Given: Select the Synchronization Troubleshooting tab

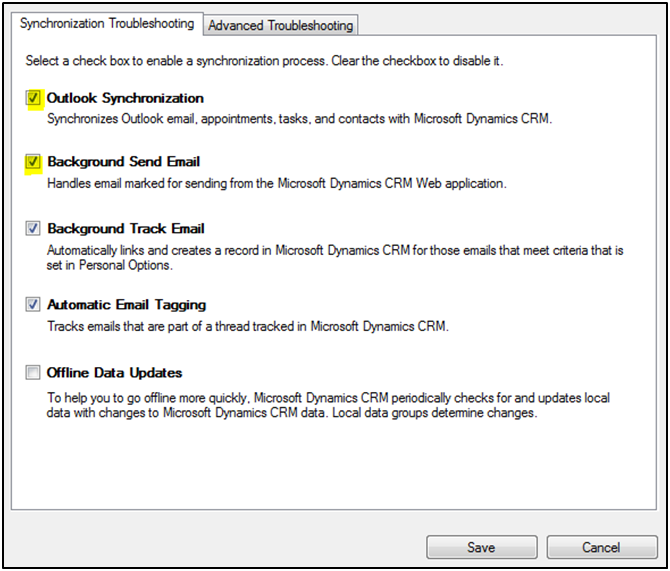Looking at the screenshot, I should 107,23.
